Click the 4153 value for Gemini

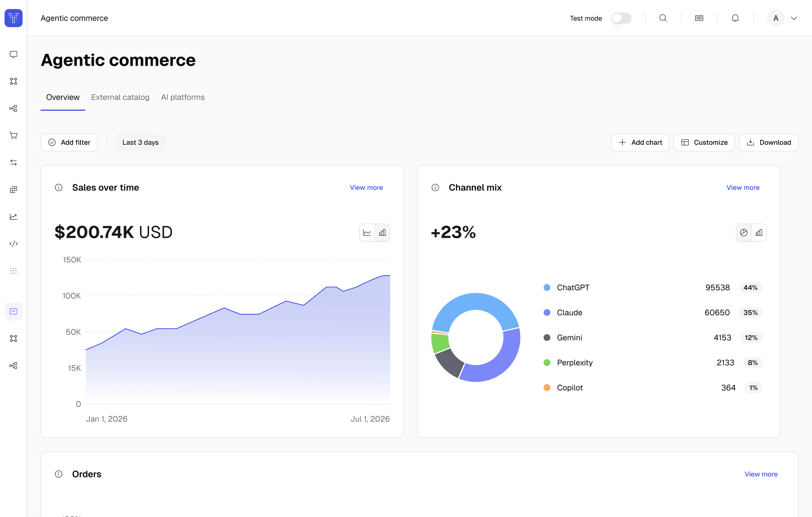pos(722,338)
